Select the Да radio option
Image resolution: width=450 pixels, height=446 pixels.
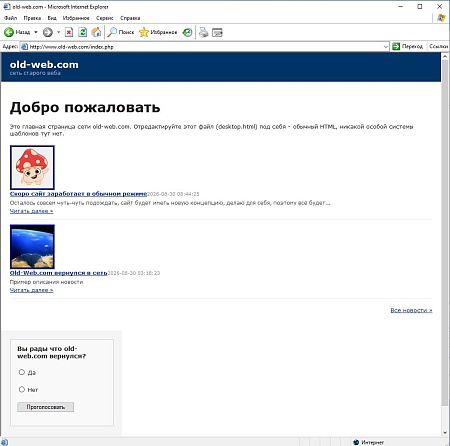(22, 372)
